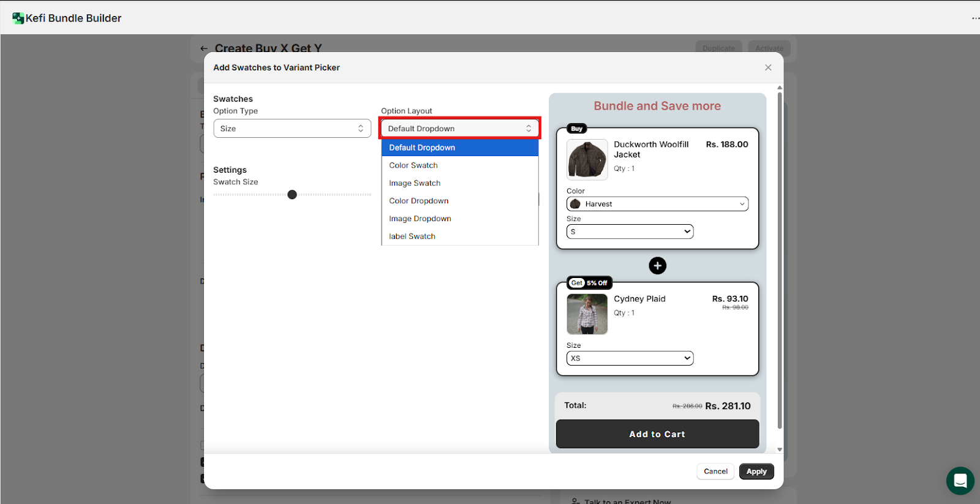This screenshot has height=504, width=980.
Task: Click the Swatch Size slider handle
Action: 292,195
